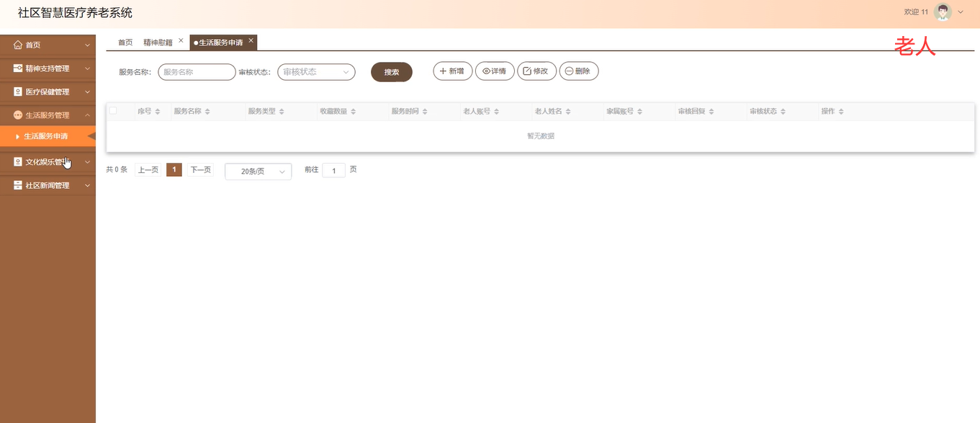Click the 新增 add button

pos(453,71)
